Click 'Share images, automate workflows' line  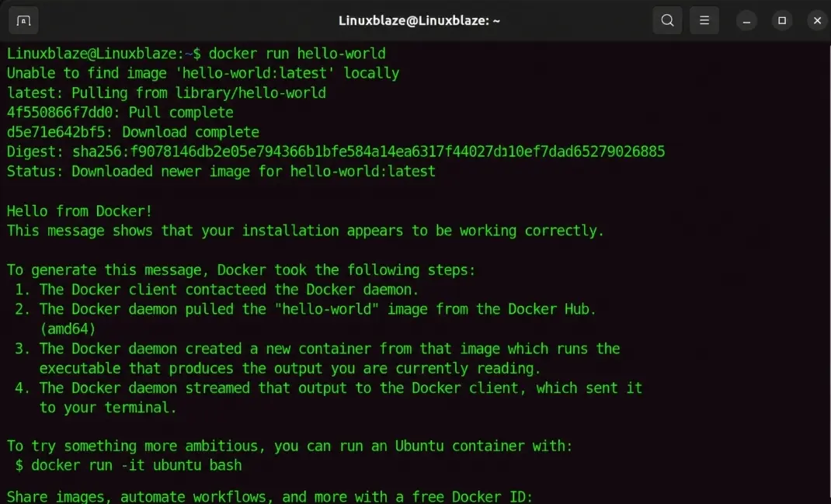[x=269, y=496]
